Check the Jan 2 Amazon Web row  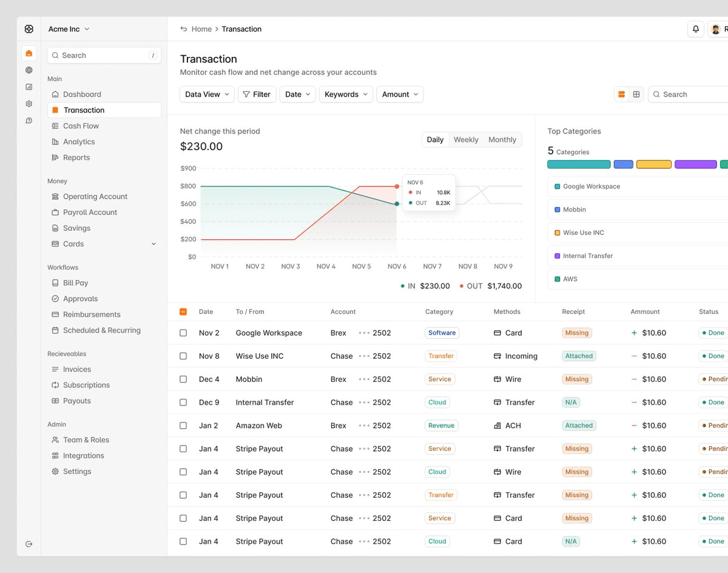(183, 426)
